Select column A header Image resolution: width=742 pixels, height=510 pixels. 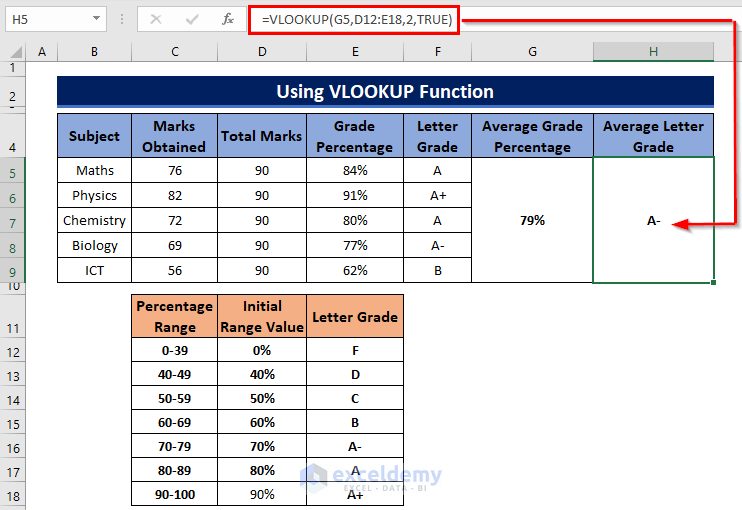[x=42, y=52]
